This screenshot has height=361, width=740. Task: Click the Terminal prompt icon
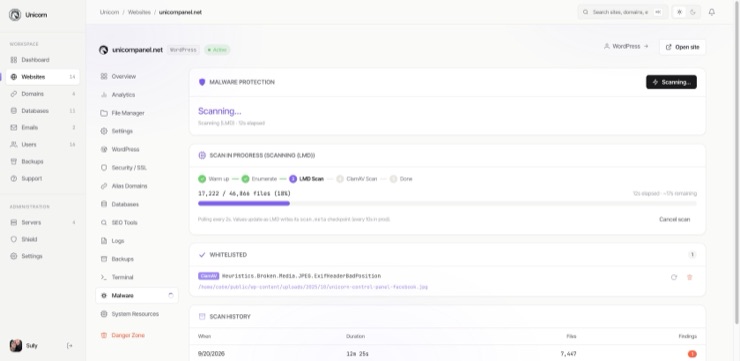104,277
